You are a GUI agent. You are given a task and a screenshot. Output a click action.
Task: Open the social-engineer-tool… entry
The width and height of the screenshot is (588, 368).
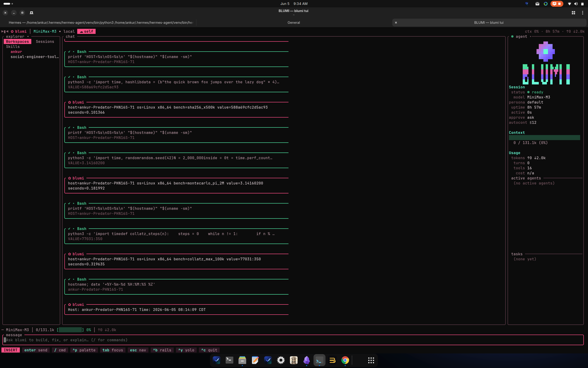35,57
